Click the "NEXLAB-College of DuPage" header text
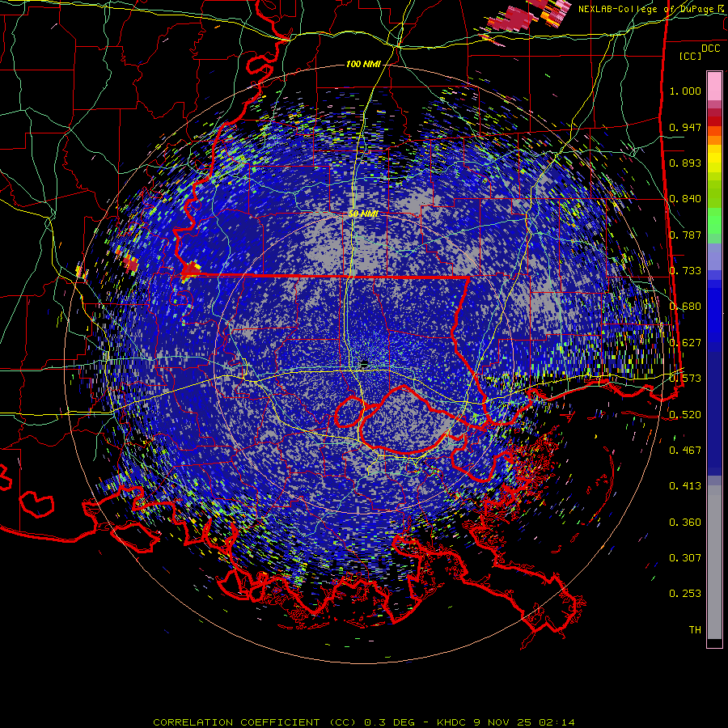Viewport: 728px width, 728px height. 647,9
